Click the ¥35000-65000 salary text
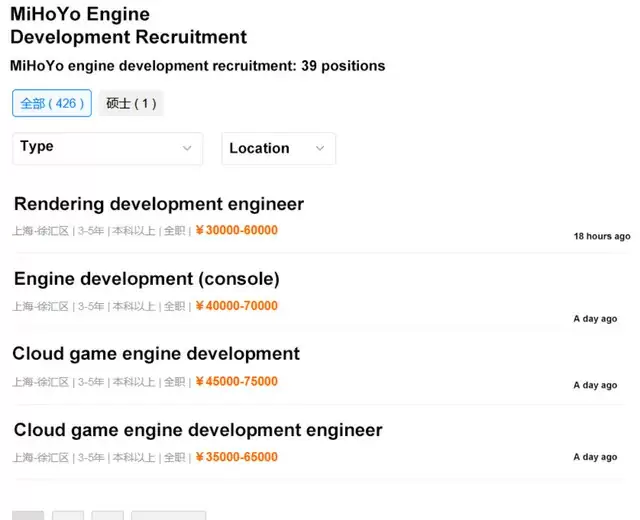The height and width of the screenshot is (520, 640). [x=237, y=457]
